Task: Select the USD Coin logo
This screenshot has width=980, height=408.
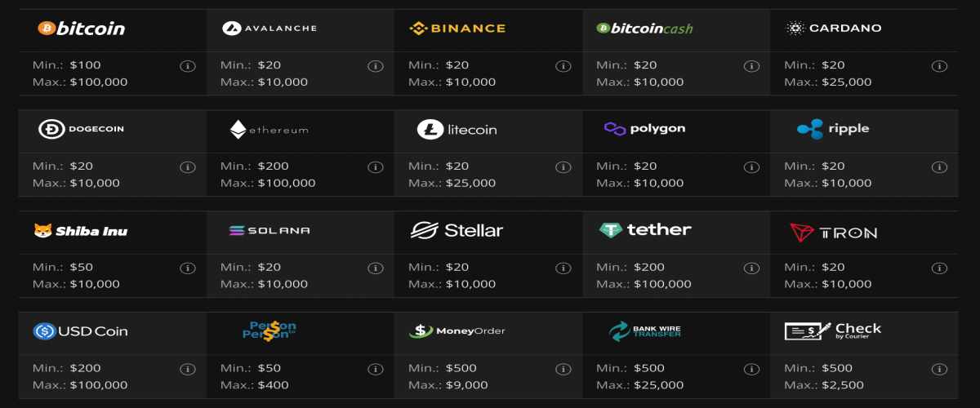Action: coord(80,331)
